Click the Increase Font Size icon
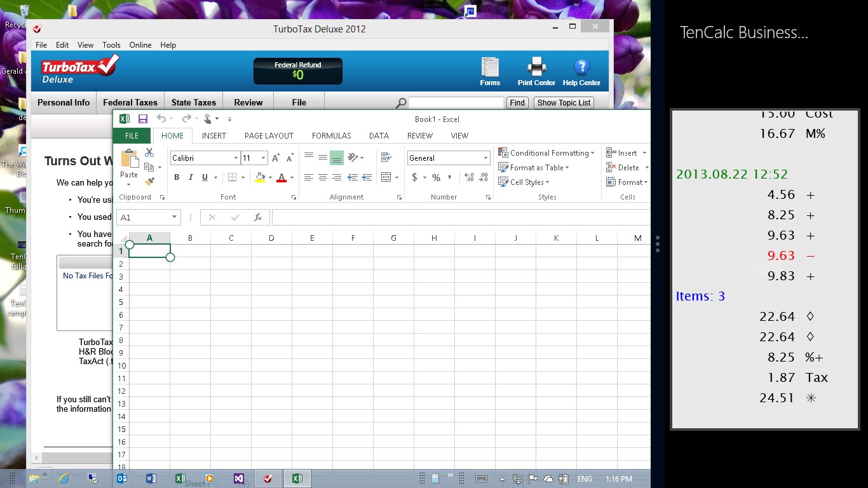The height and width of the screenshot is (488, 868). pyautogui.click(x=276, y=158)
